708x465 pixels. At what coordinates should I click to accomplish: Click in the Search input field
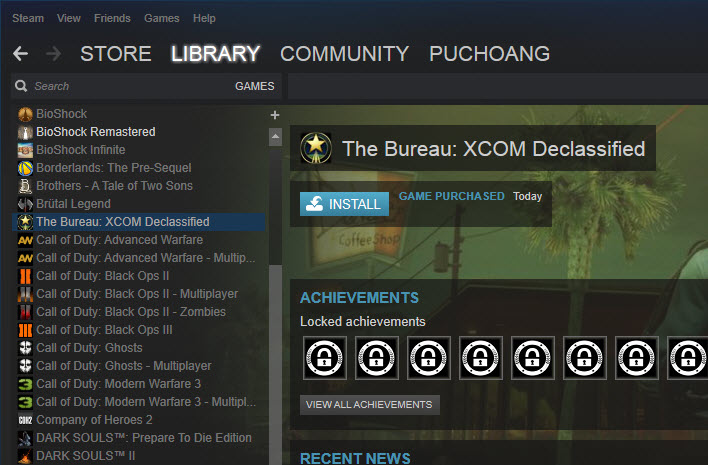131,86
